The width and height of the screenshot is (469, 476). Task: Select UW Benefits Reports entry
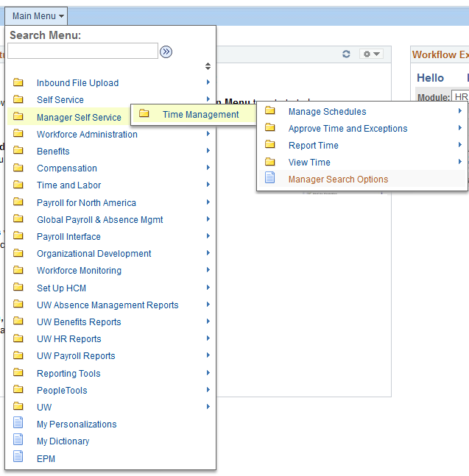[79, 322]
